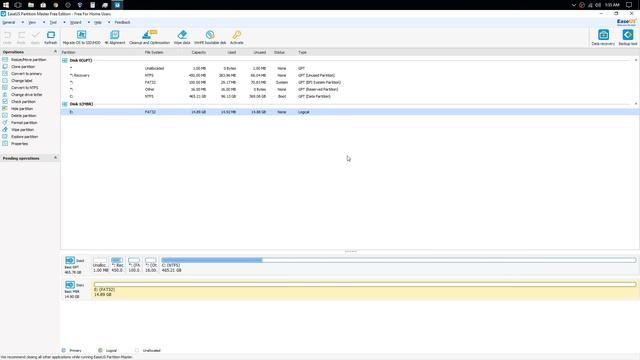Select Change label operation

click(17, 80)
